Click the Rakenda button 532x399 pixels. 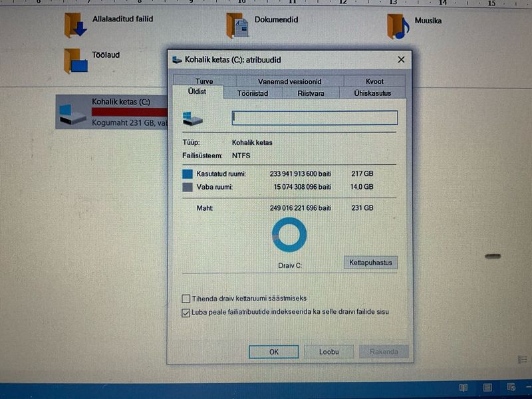(x=384, y=352)
